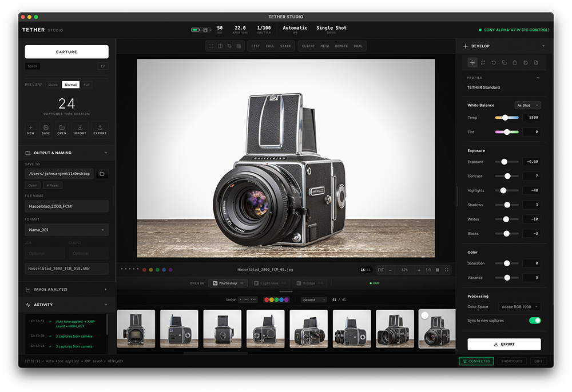This screenshot has height=392, width=572.
Task: Select the single image view icon
Action: pyautogui.click(x=211, y=46)
